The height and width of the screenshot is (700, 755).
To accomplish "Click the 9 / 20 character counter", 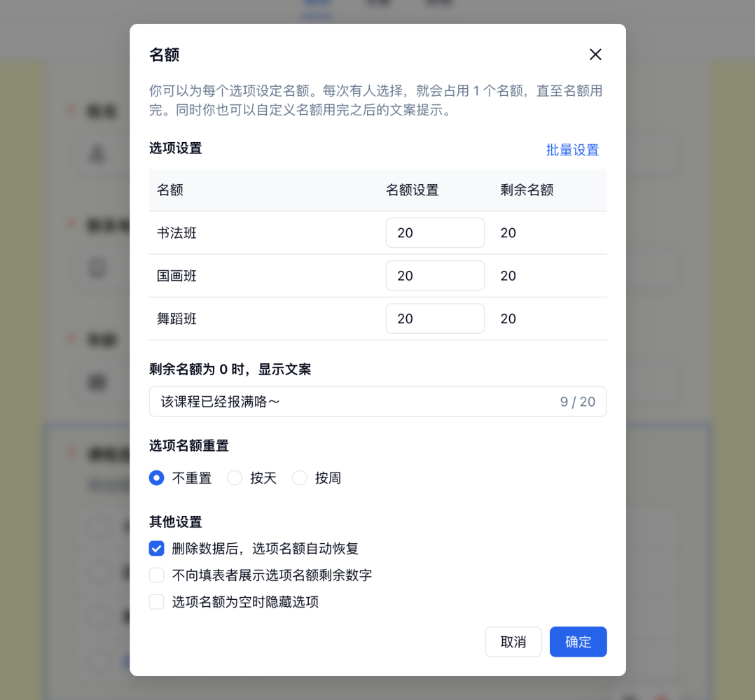I will click(577, 402).
